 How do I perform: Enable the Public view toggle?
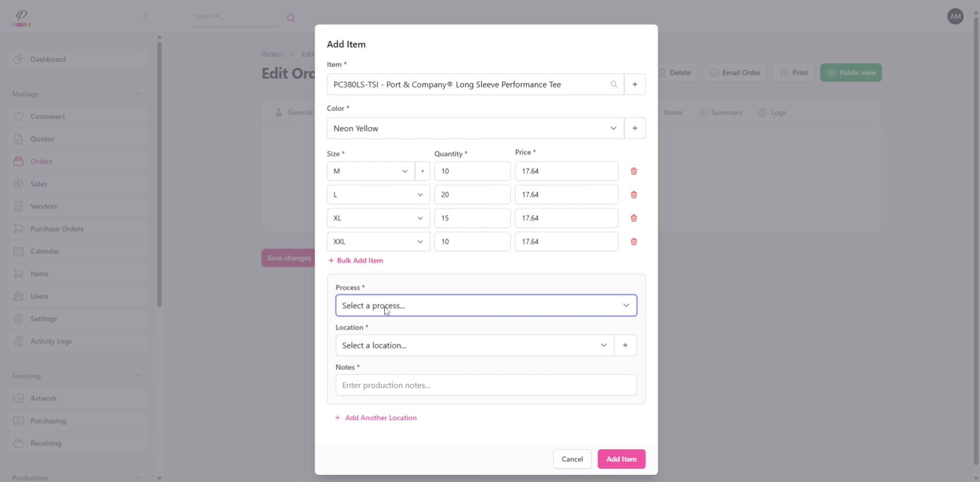coord(850,73)
